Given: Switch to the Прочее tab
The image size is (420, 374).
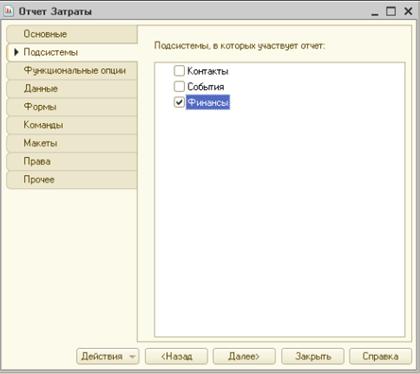Looking at the screenshot, I should click(72, 180).
